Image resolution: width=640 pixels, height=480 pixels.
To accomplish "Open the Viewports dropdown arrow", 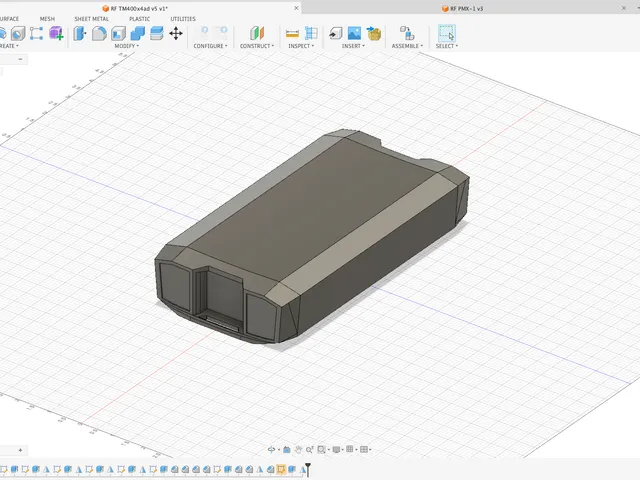I will coord(370,450).
